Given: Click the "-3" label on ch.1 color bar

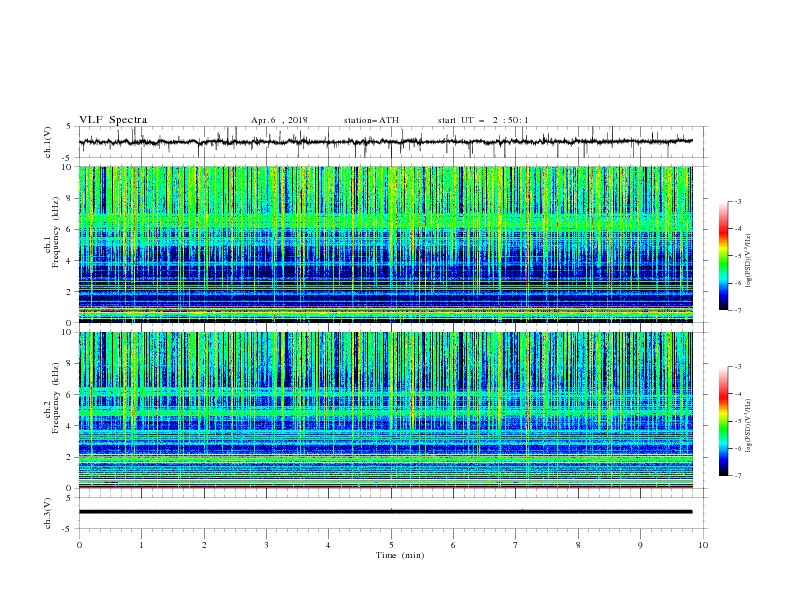Looking at the screenshot, I should (737, 201).
